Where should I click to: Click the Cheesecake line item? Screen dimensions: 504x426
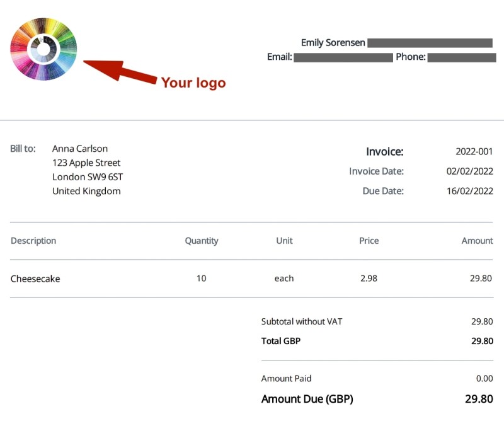coord(35,279)
